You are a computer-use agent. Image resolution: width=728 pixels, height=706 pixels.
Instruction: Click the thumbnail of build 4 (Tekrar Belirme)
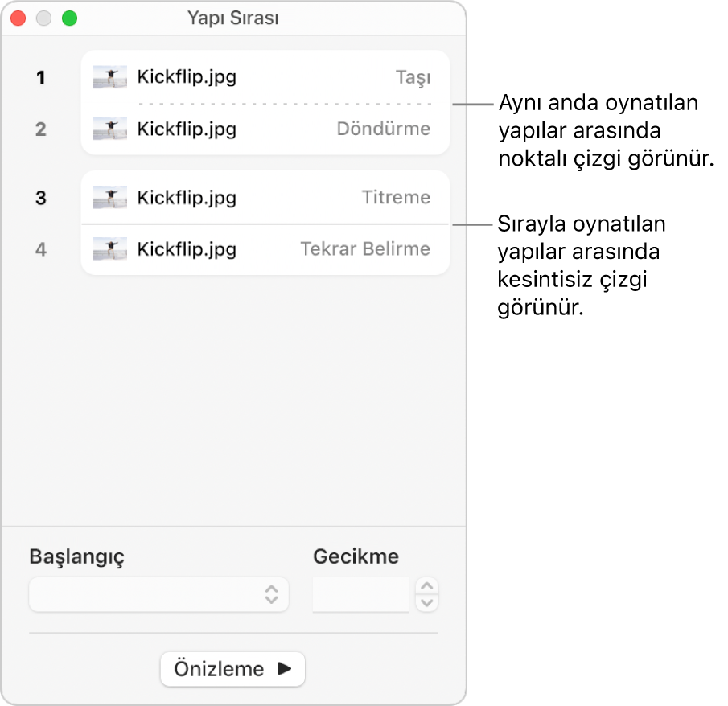(x=109, y=249)
